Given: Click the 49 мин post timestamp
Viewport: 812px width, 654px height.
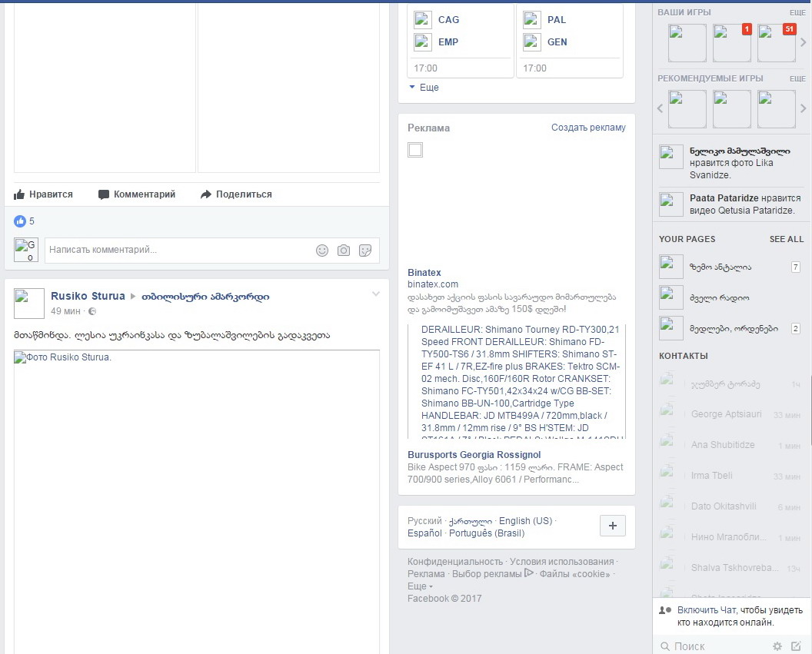Looking at the screenshot, I should coord(65,311).
